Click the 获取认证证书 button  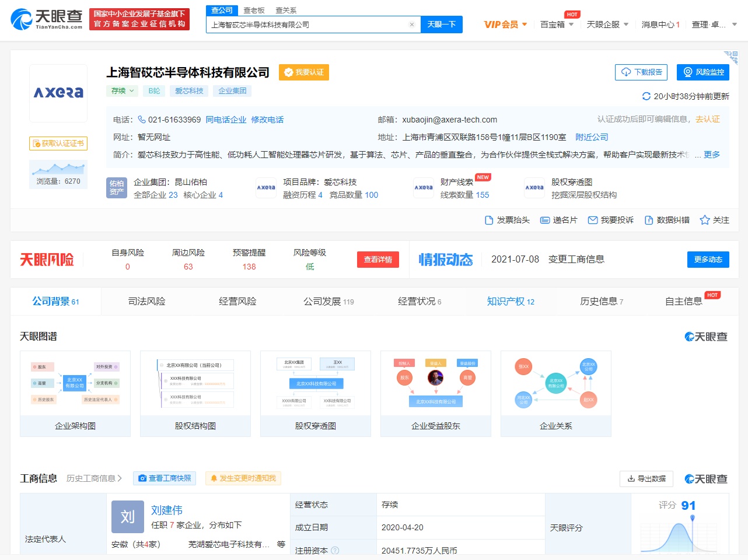[58, 143]
